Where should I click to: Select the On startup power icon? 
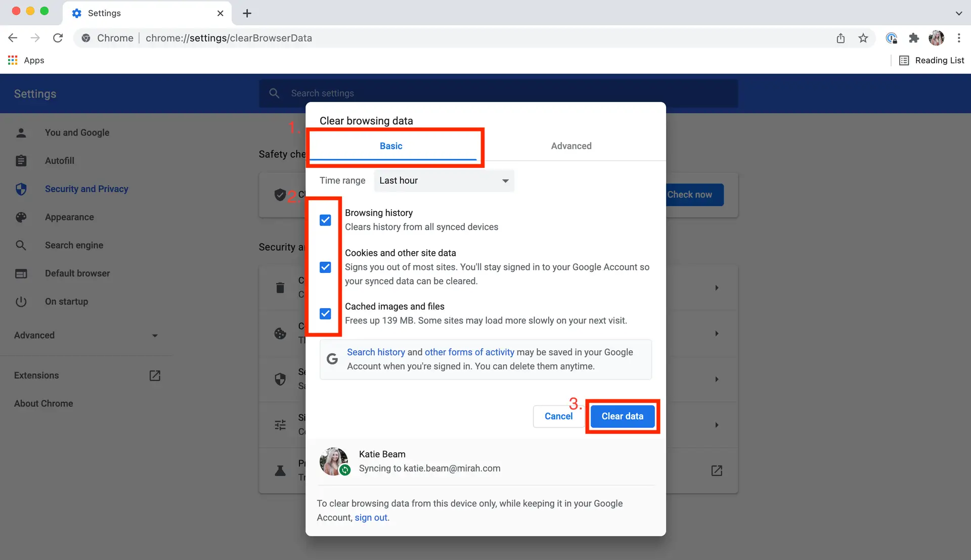coord(21,302)
